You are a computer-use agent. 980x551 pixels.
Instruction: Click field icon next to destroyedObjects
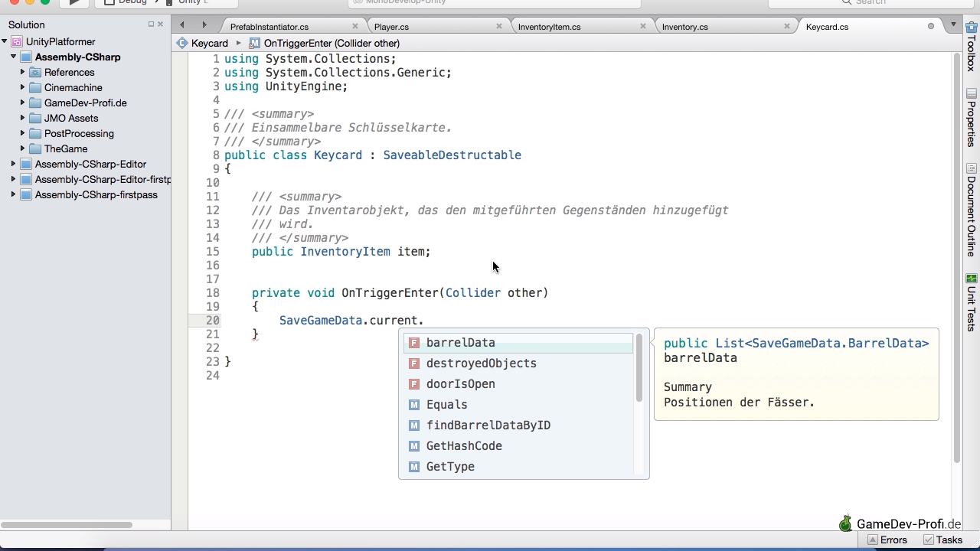[414, 364]
